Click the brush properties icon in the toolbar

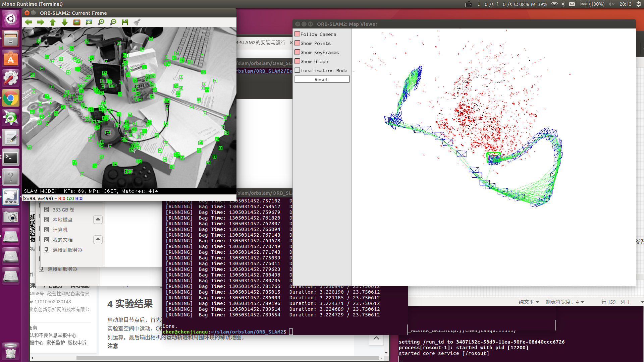pyautogui.click(x=137, y=22)
